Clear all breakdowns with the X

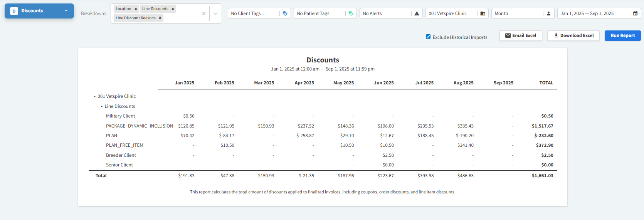[x=203, y=13]
